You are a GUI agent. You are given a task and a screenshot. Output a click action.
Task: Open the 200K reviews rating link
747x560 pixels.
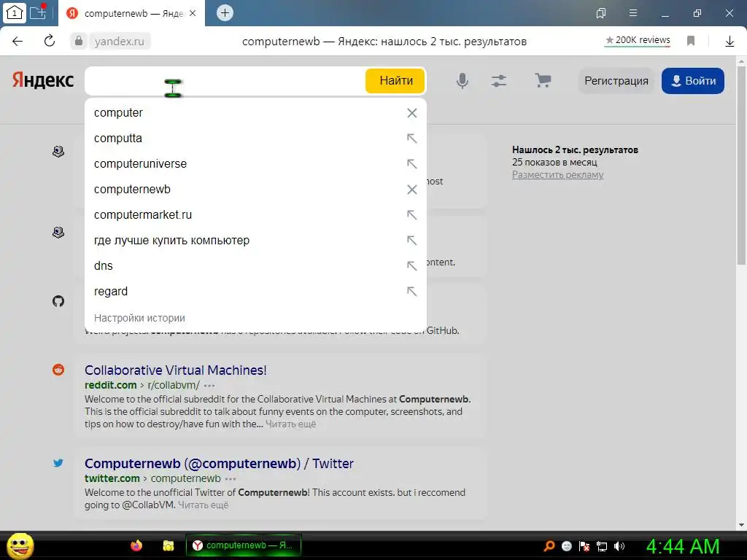638,41
